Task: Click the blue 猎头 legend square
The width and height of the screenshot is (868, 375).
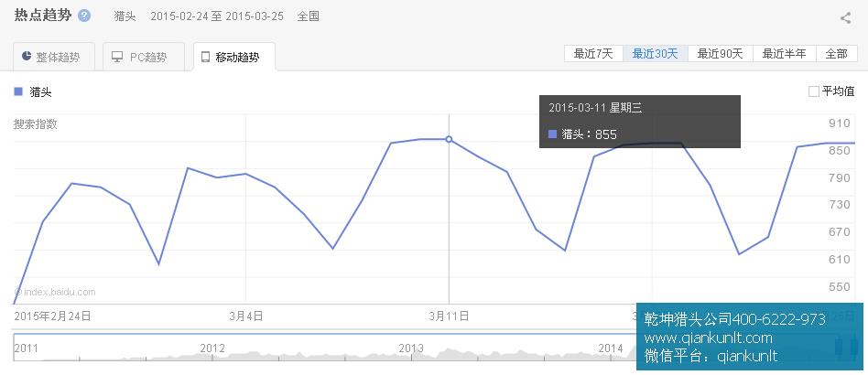Action: [x=18, y=91]
